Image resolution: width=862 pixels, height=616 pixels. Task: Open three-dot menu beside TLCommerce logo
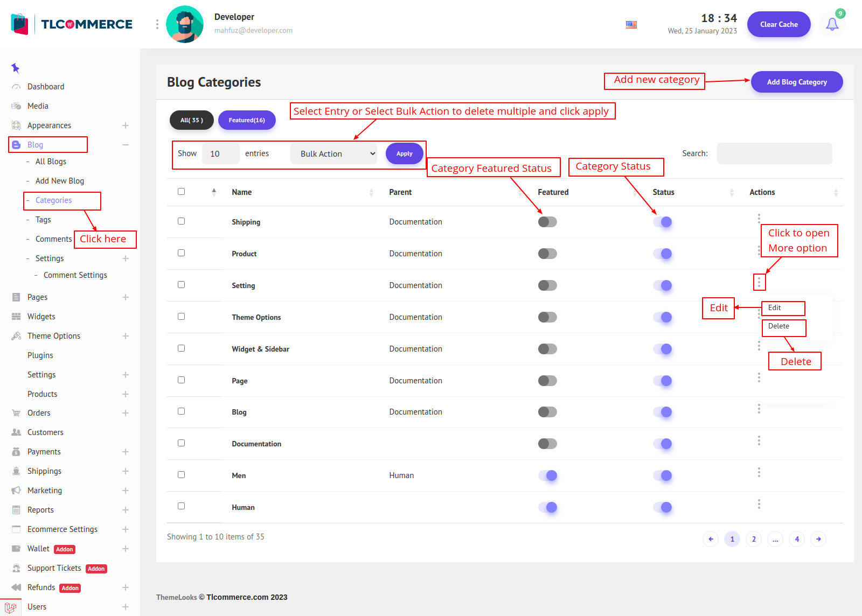[157, 24]
